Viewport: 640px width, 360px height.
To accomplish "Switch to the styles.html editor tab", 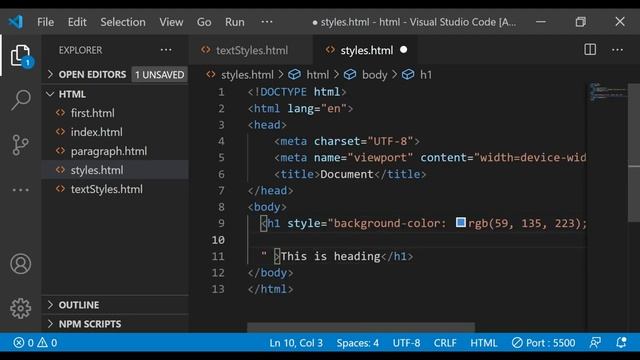I will click(x=365, y=50).
